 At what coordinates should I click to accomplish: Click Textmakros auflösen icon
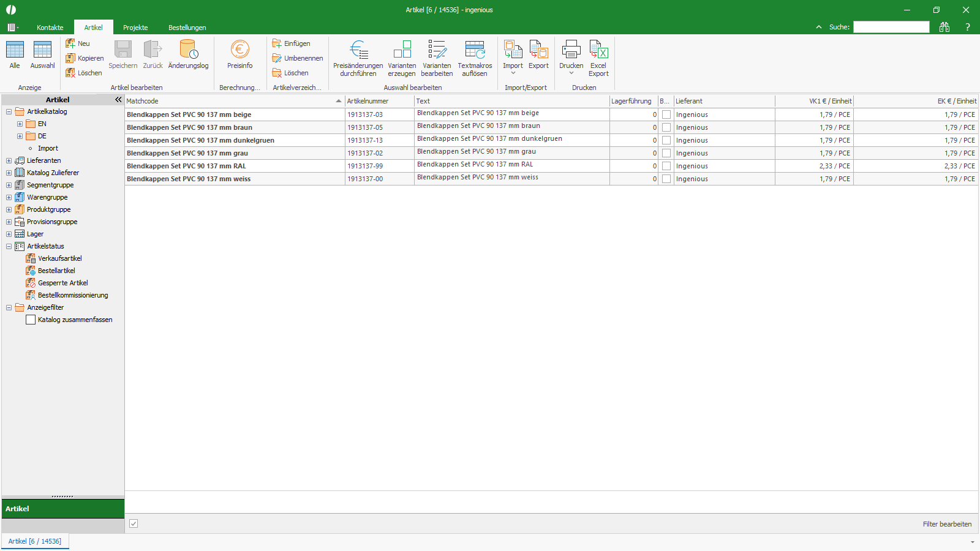tap(475, 50)
